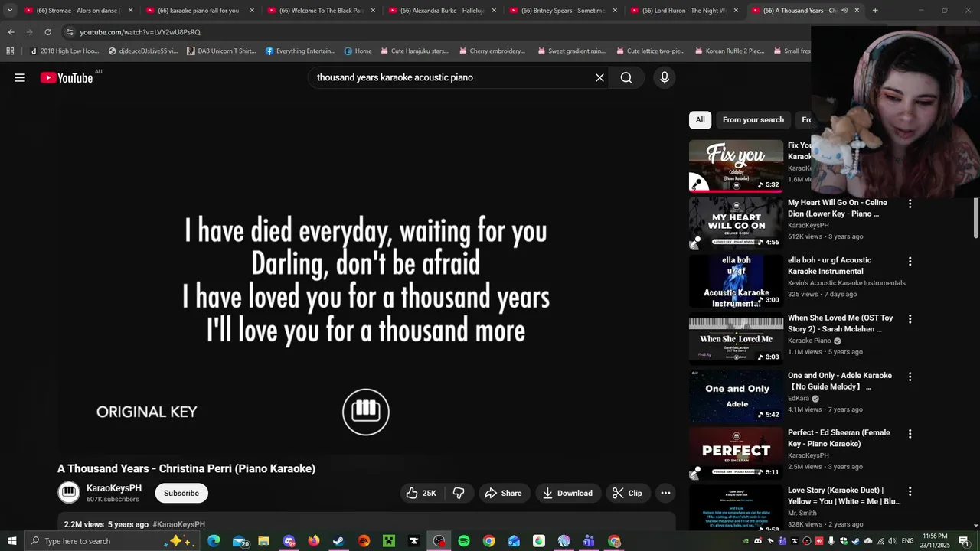Screen dimensions: 980x551
Task: Open more actions ellipsis beside Clip
Action: [x=665, y=493]
